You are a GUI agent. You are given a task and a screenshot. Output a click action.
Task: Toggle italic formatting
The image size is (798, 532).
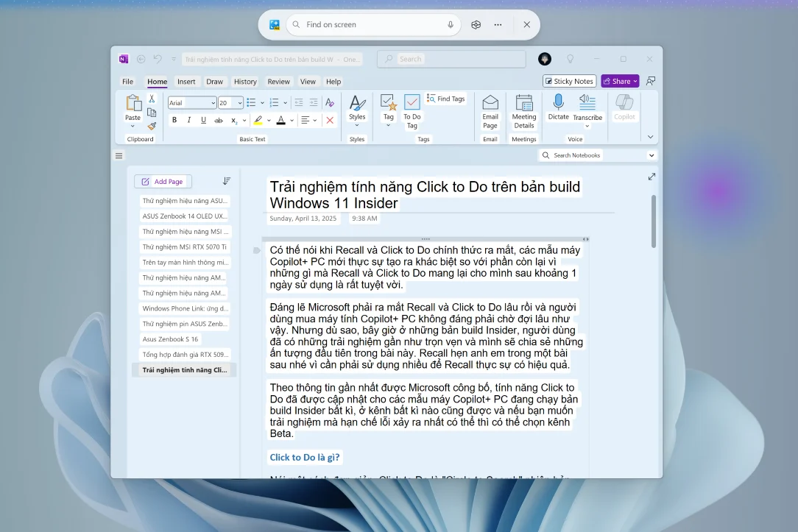(x=189, y=120)
